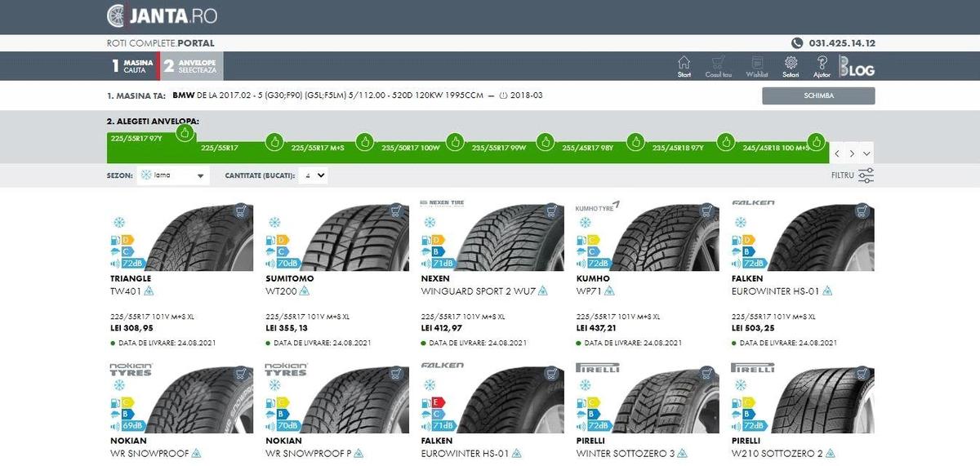Click the Nexen Tire brand logo

pyautogui.click(x=443, y=203)
